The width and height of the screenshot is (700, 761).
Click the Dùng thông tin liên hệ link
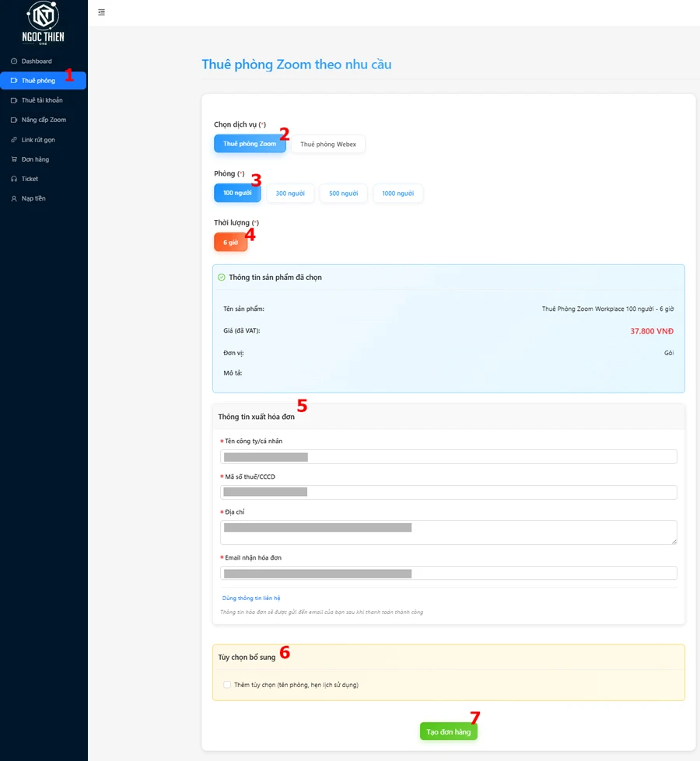(x=250, y=599)
